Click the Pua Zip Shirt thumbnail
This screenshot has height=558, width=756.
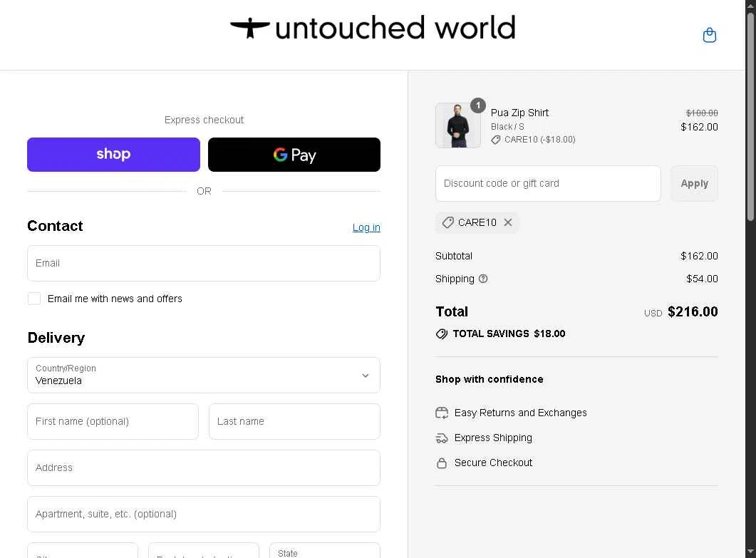coord(458,125)
